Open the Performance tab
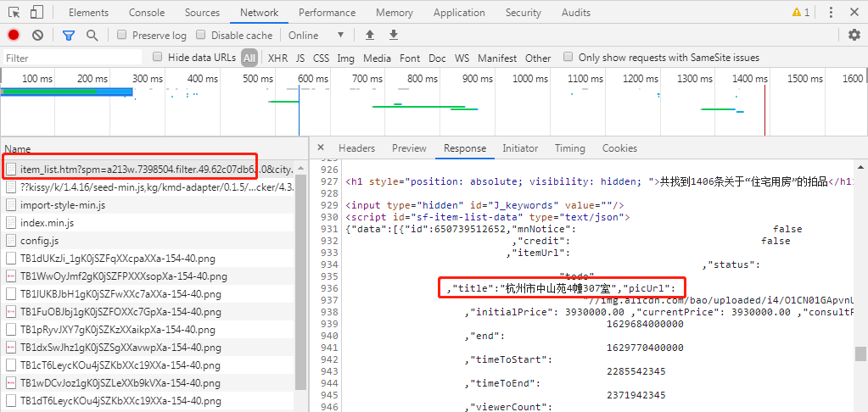Viewport: 868px width, 412px height. pos(328,12)
